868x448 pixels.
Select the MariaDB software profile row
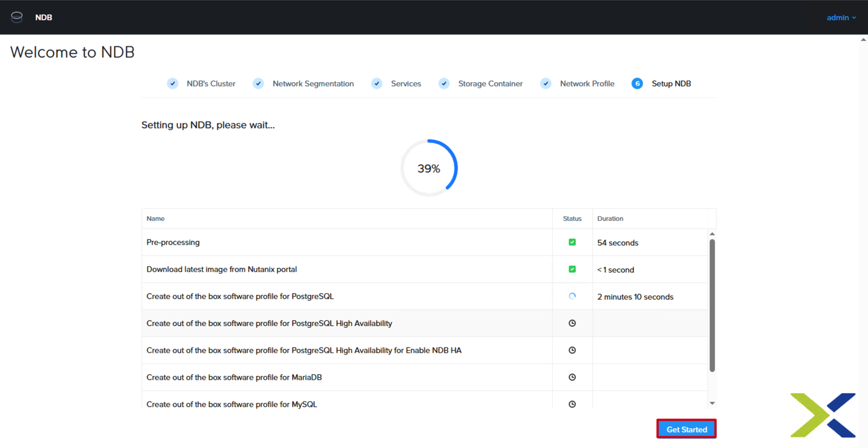425,377
